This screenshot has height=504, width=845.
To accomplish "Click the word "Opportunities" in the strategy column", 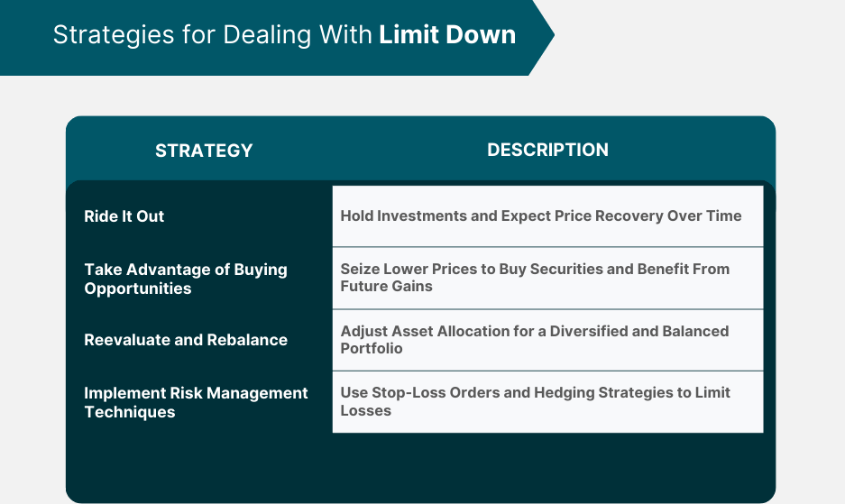I will coord(138,289).
